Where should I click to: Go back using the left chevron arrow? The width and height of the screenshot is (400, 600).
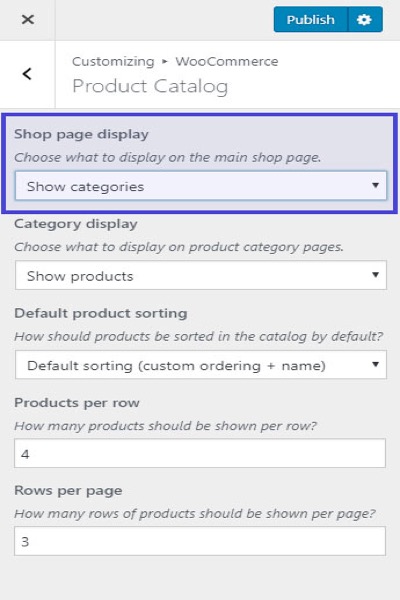tap(27, 74)
